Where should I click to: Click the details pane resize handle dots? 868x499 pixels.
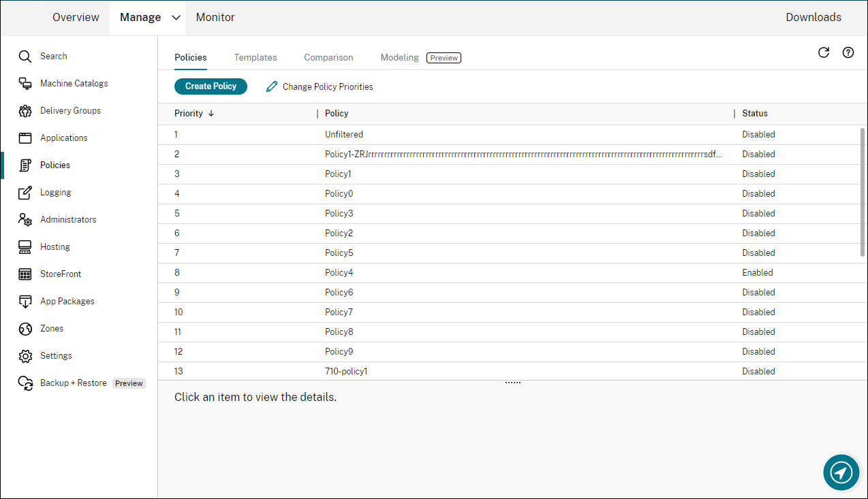[512, 383]
